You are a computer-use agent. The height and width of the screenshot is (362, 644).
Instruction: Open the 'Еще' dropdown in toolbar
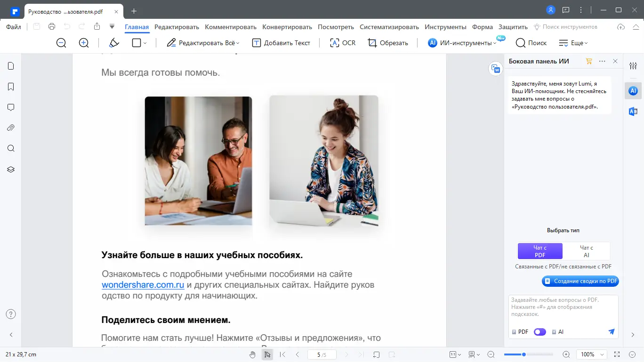tap(573, 43)
